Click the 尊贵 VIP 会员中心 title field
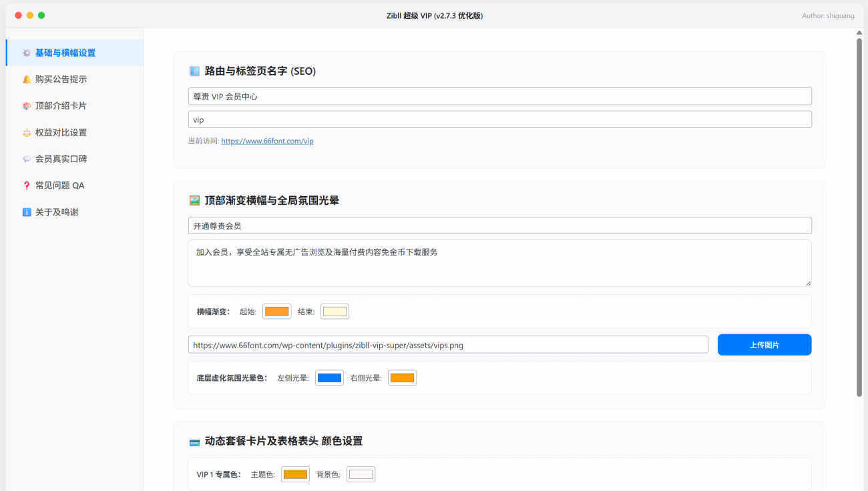 tap(499, 97)
